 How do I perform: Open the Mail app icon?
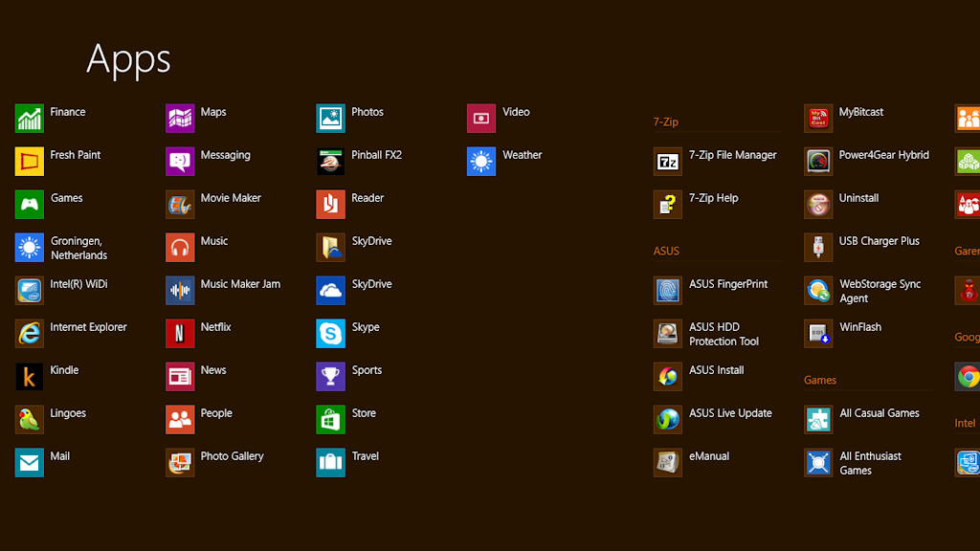pos(30,463)
